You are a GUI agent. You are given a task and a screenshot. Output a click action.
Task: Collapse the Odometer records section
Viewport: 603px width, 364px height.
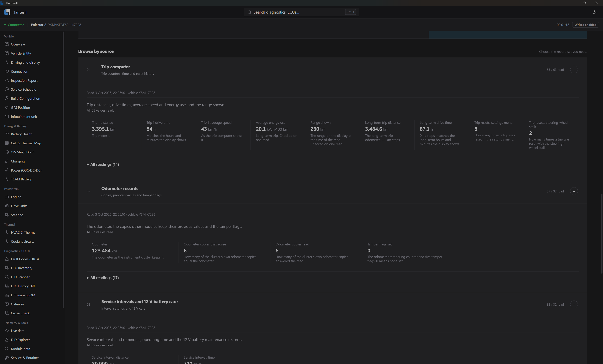574,191
